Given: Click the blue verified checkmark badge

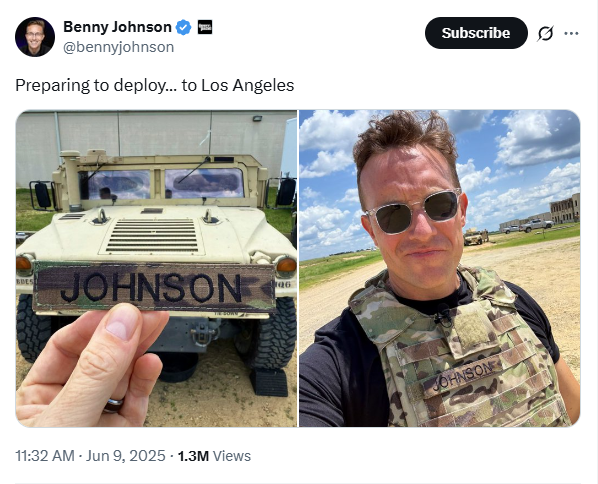Looking at the screenshot, I should [x=183, y=27].
